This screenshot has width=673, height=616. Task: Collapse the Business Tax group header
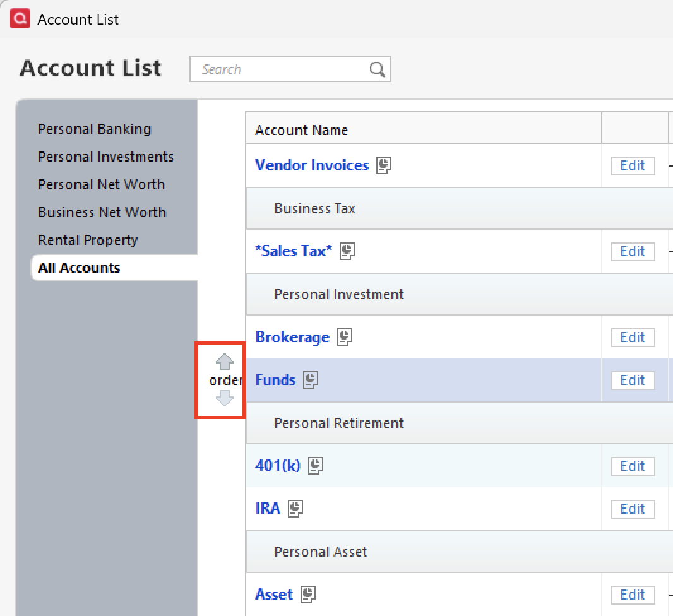tap(314, 208)
